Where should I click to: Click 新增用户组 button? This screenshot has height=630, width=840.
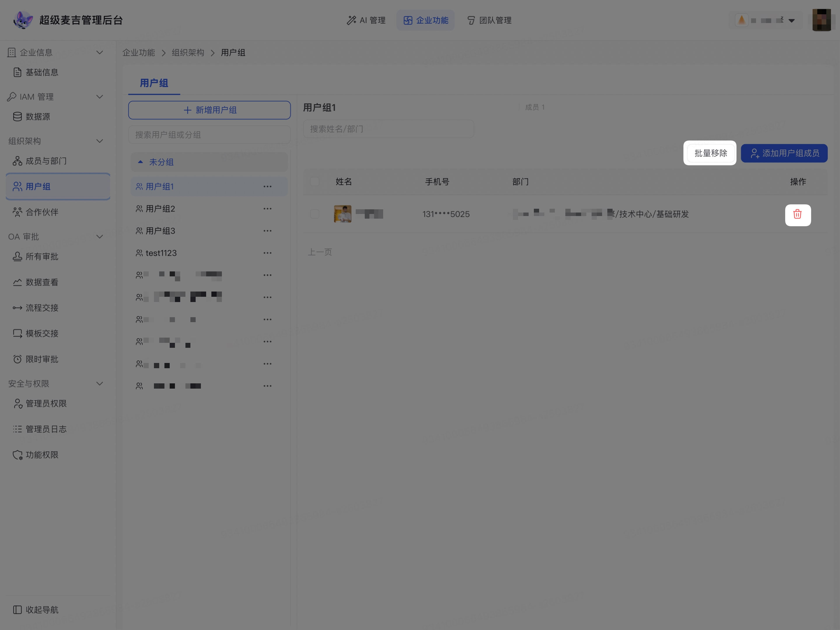point(210,110)
